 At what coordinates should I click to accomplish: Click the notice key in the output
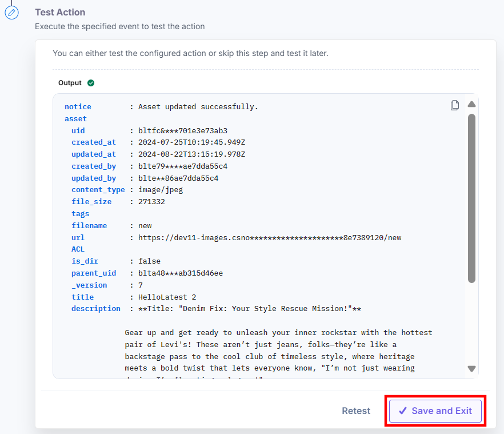coord(78,107)
